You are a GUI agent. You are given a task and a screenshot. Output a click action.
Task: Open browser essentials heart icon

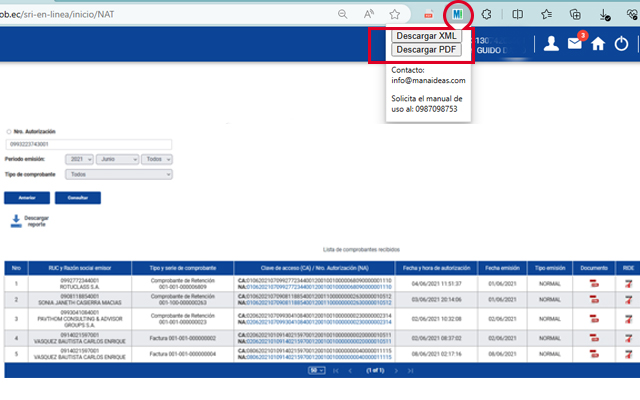(632, 15)
